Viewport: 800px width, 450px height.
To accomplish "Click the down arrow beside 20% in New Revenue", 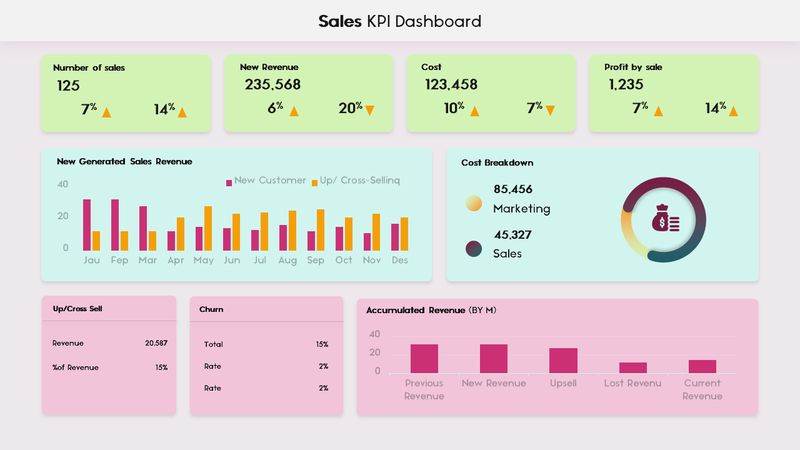I will (370, 111).
